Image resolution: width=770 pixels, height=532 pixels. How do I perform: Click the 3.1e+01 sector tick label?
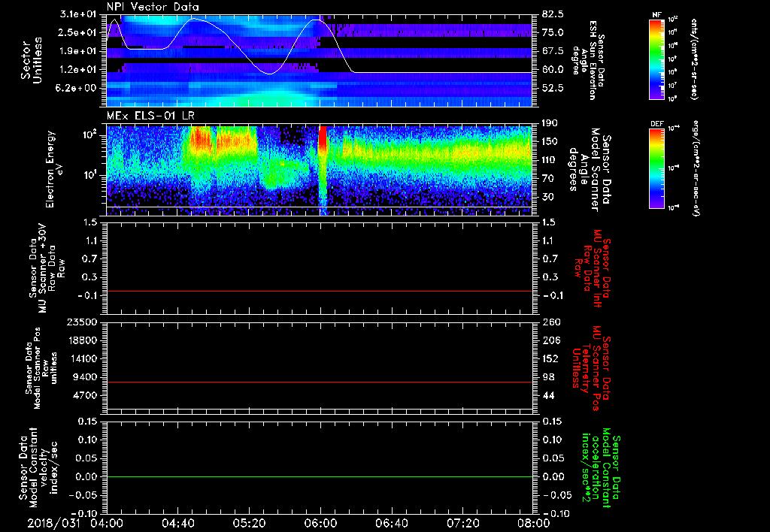(x=77, y=14)
